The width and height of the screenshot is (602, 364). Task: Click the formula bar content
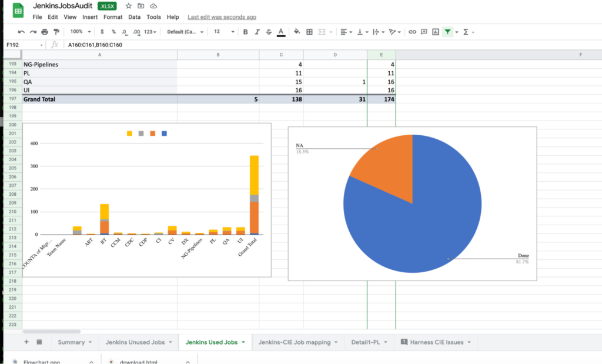(95, 45)
